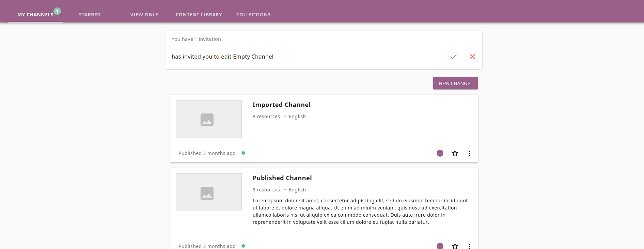Click the Imported Channel thumbnail placeholder

pyautogui.click(x=209, y=119)
